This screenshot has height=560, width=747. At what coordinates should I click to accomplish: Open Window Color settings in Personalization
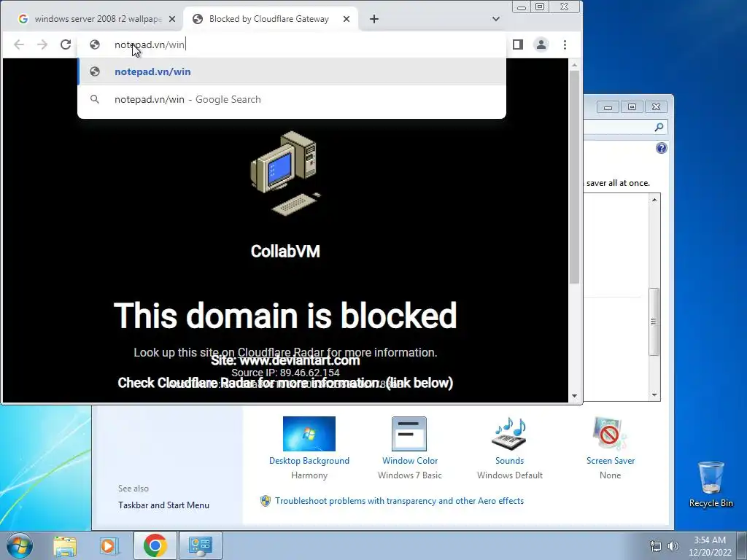tap(410, 448)
